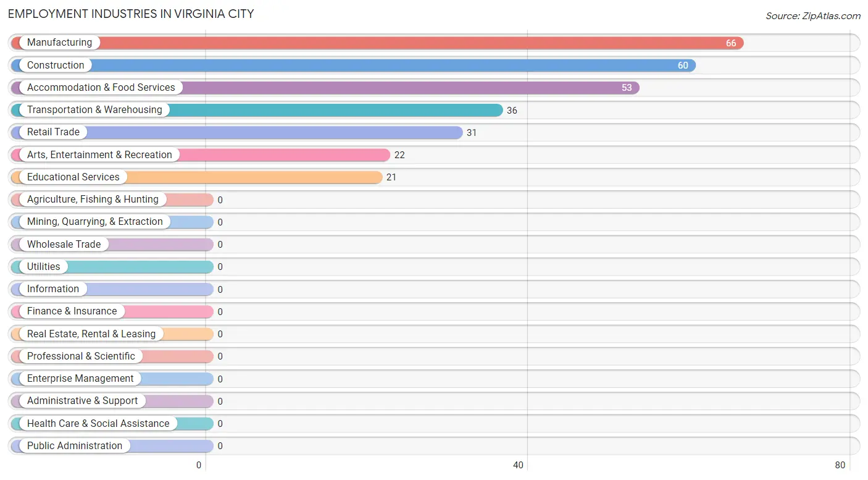The image size is (868, 480).
Task: Click the Source: ZipAtlas.com credit
Action: click(813, 16)
